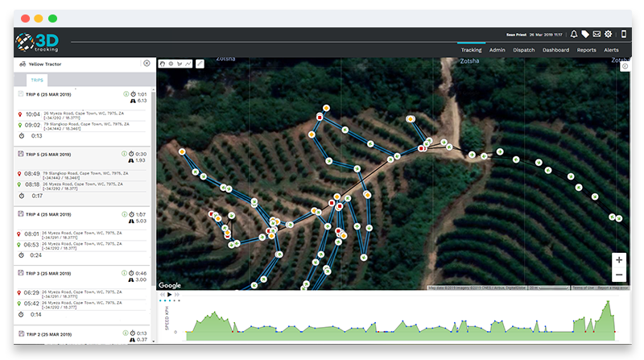Zoom out on the map with minus button
The image size is (644, 360).
tap(618, 275)
